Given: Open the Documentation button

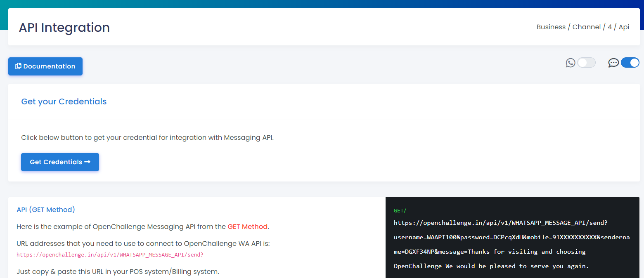Looking at the screenshot, I should (45, 66).
